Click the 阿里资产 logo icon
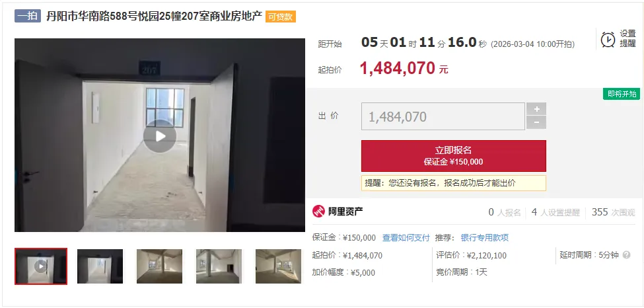Image resolution: width=644 pixels, height=308 pixels. pos(318,212)
